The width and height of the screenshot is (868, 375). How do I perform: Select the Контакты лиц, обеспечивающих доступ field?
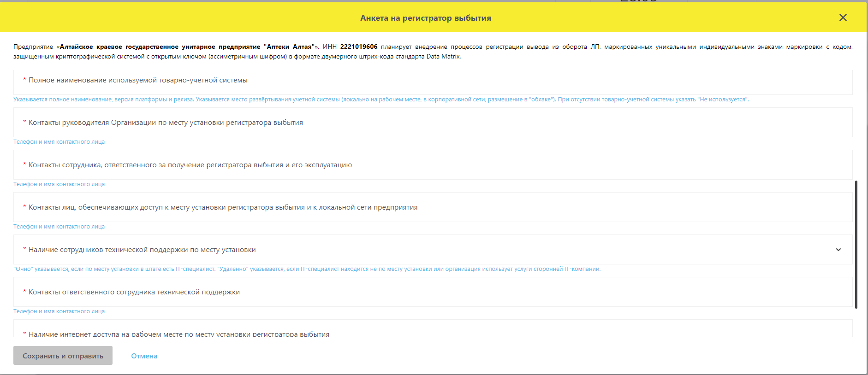[x=433, y=207]
